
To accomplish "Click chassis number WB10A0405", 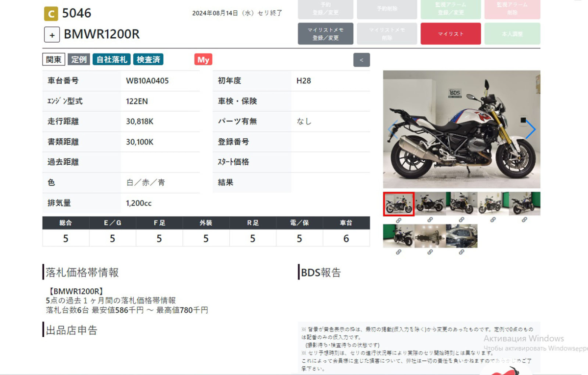I will coord(147,81).
